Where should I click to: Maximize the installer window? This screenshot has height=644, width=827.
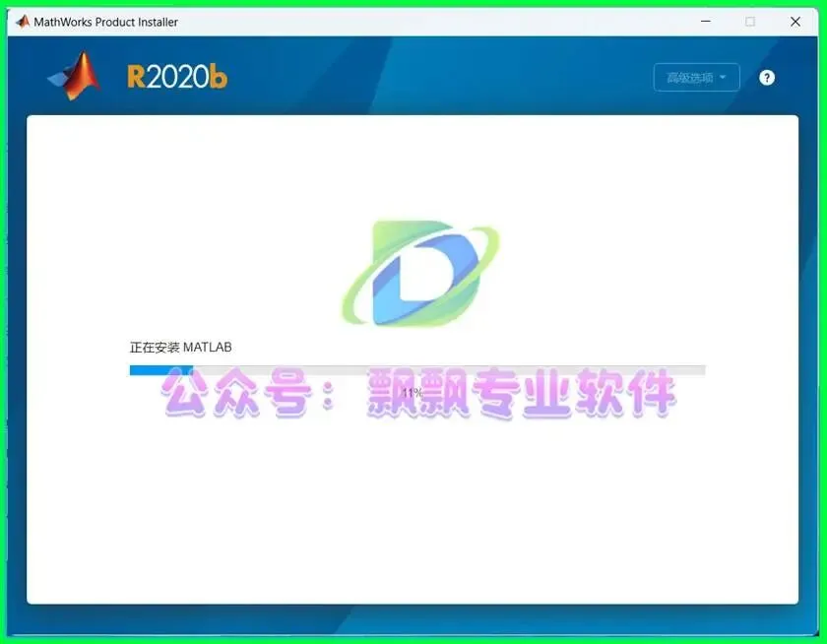click(750, 22)
